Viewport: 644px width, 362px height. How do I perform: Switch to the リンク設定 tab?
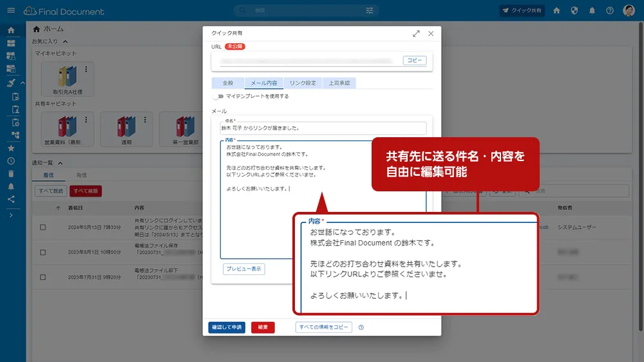(x=303, y=83)
